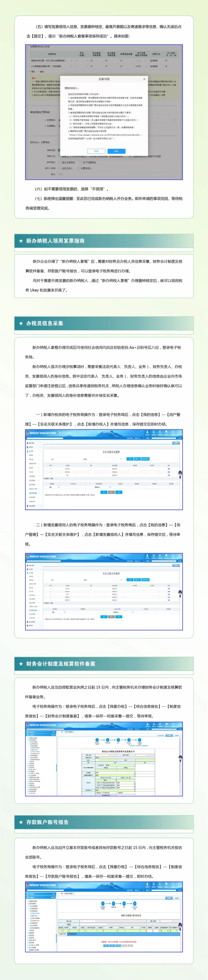Click 我要办税 monitor icon in 财务会计制度 screenshot
This screenshot has width=208, height=980.
pos(154,724)
